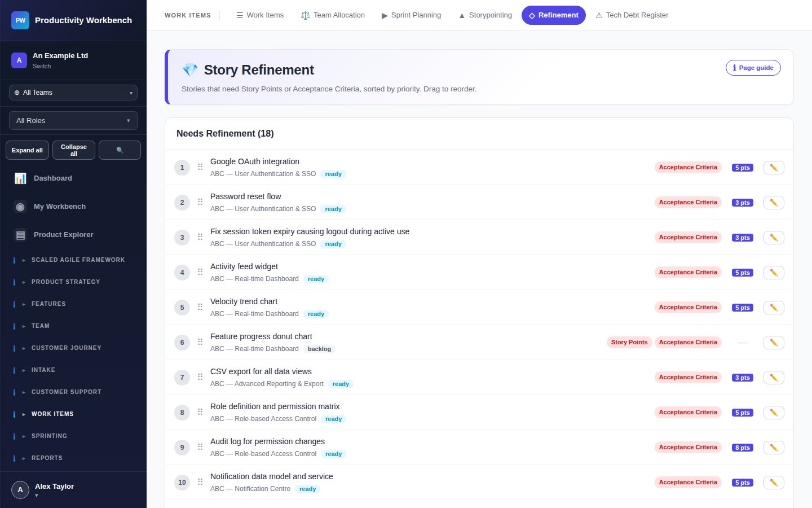Click Story Points tag on donut chart row
This screenshot has height=508, width=812.
click(x=629, y=342)
